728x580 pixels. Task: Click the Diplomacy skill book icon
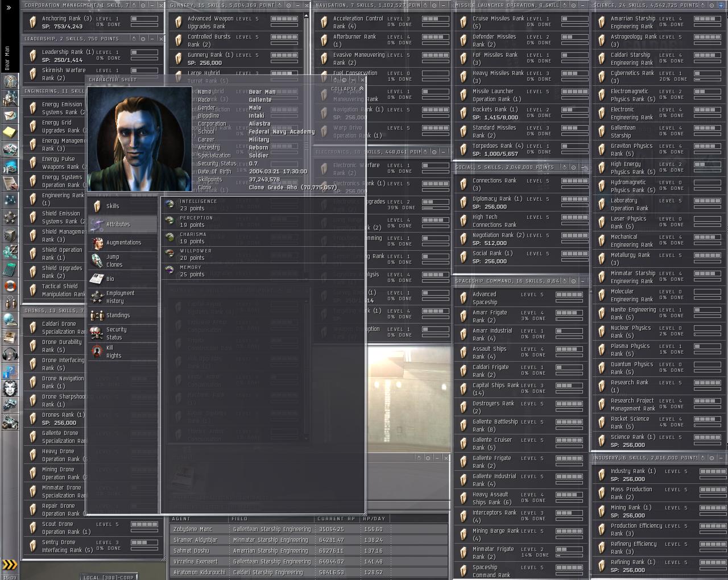464,202
